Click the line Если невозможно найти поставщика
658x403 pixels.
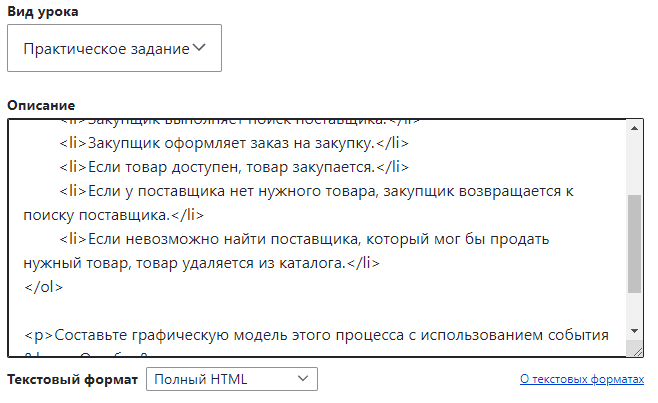[x=304, y=239]
